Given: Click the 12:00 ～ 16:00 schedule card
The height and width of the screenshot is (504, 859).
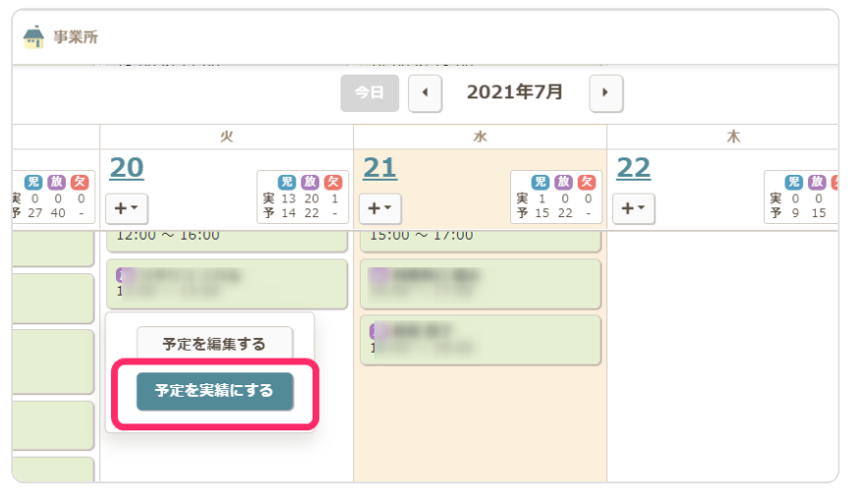Looking at the screenshot, I should click(226, 238).
